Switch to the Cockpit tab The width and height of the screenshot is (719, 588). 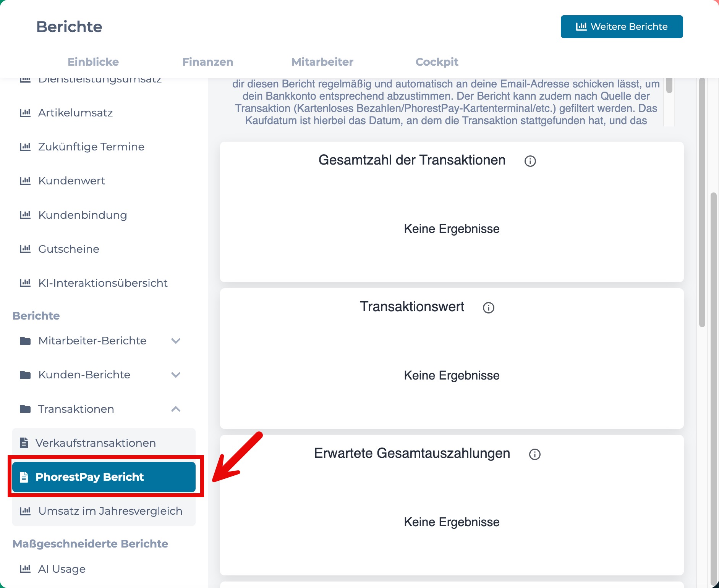point(437,62)
